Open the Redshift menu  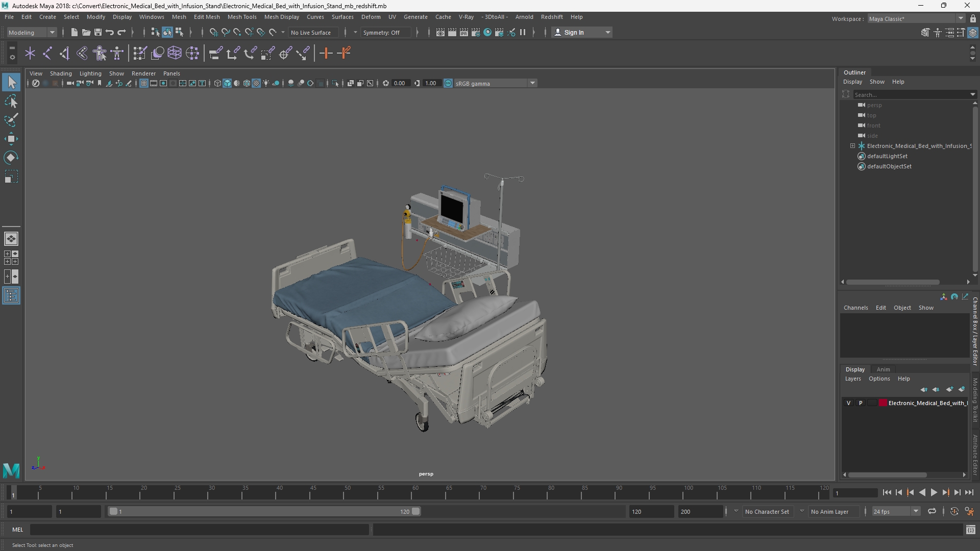pyautogui.click(x=552, y=17)
